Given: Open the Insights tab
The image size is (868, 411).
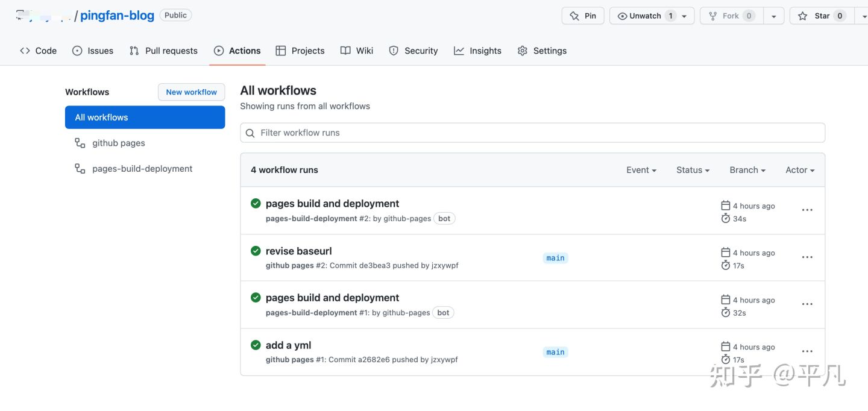Looking at the screenshot, I should (x=477, y=51).
